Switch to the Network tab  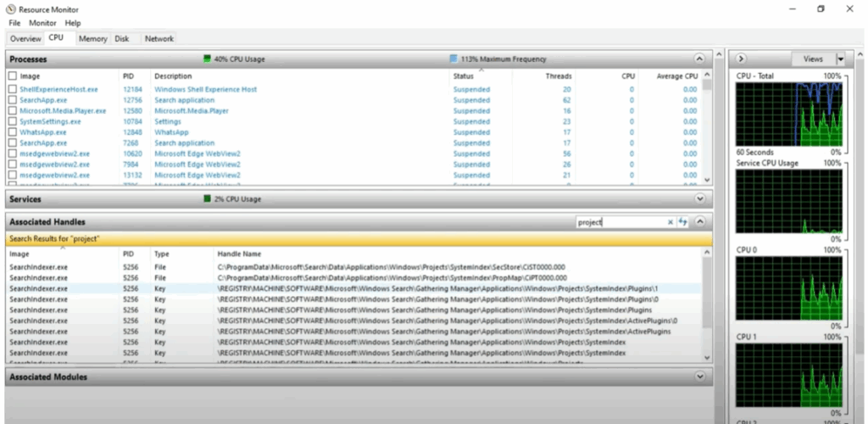[x=159, y=39]
